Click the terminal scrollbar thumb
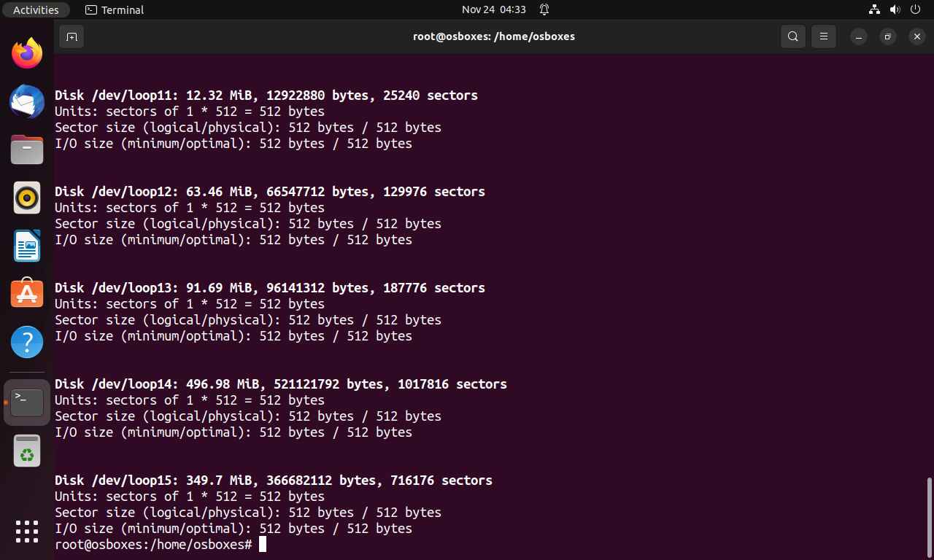The image size is (934, 560). (x=929, y=518)
